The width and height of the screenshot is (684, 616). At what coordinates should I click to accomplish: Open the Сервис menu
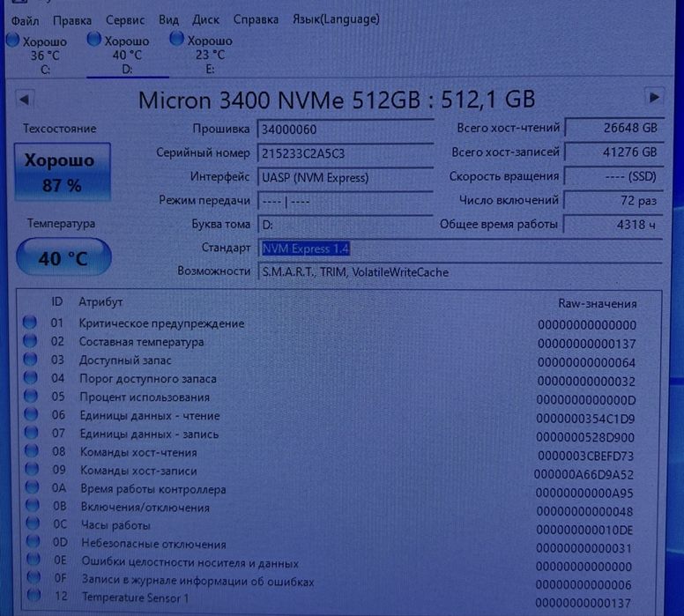(125, 20)
